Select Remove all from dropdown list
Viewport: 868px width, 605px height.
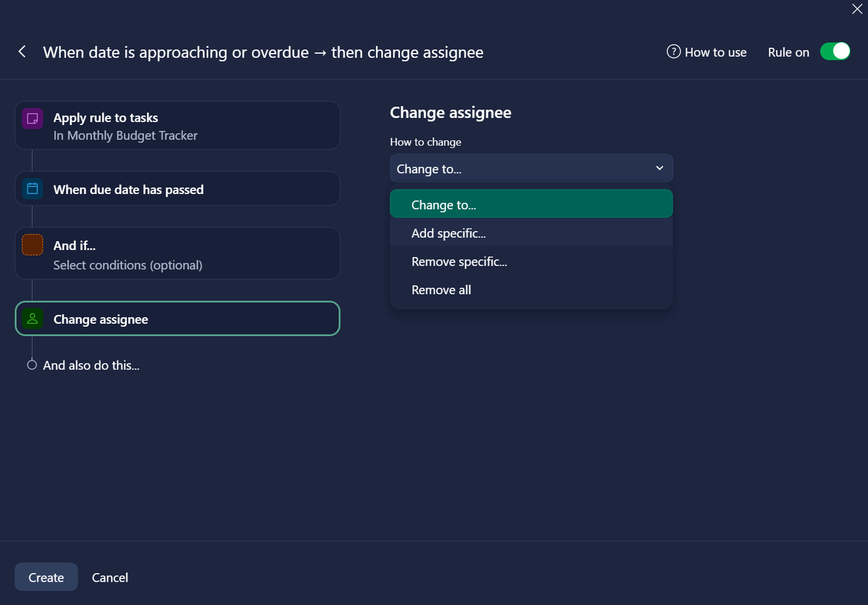441,290
